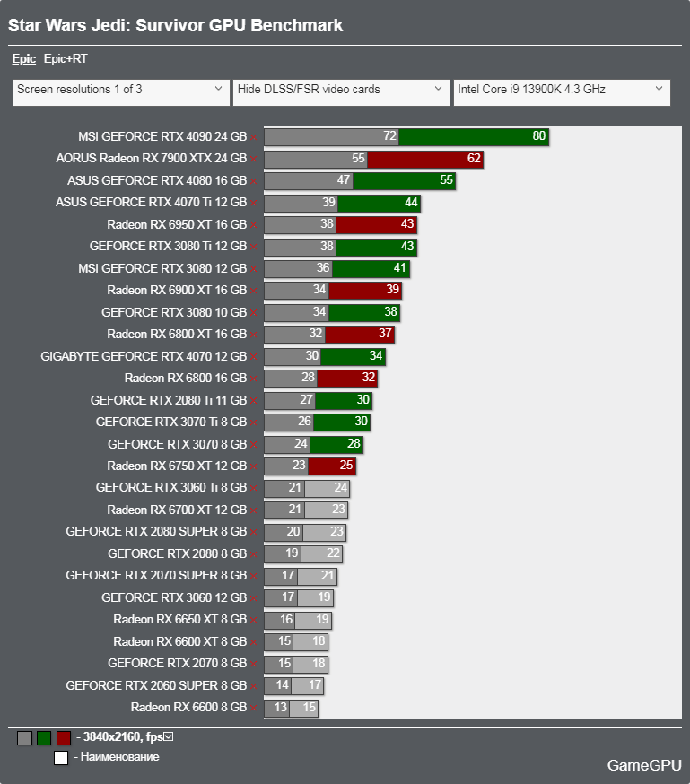Open the Screen resolutions dropdown
The image size is (690, 784).
coord(121,92)
